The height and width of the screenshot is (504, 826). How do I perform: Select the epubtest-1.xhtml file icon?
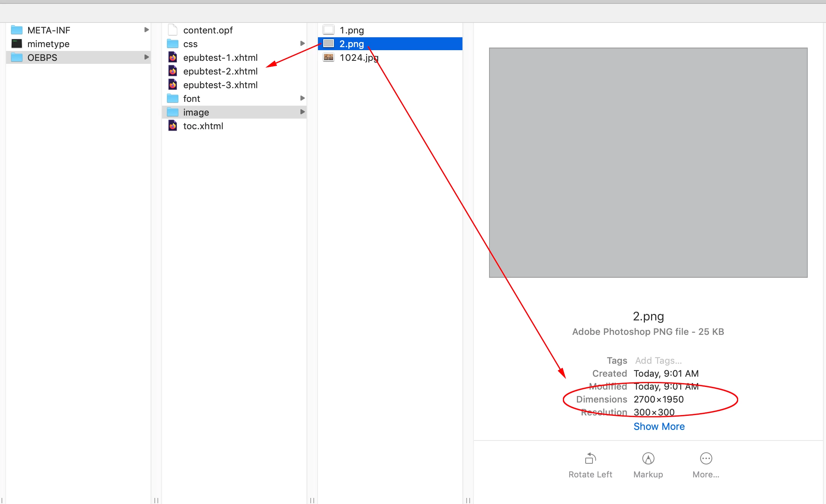coord(173,57)
